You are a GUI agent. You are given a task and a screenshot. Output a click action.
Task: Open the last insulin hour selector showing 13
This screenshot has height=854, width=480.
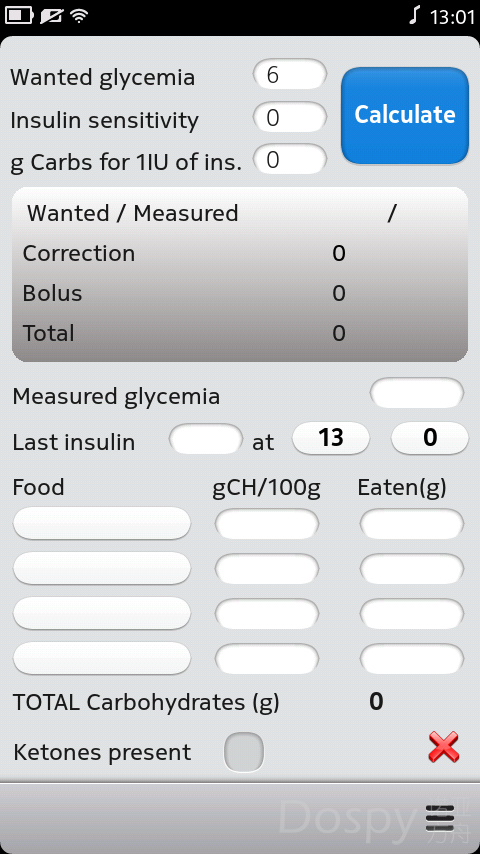331,438
